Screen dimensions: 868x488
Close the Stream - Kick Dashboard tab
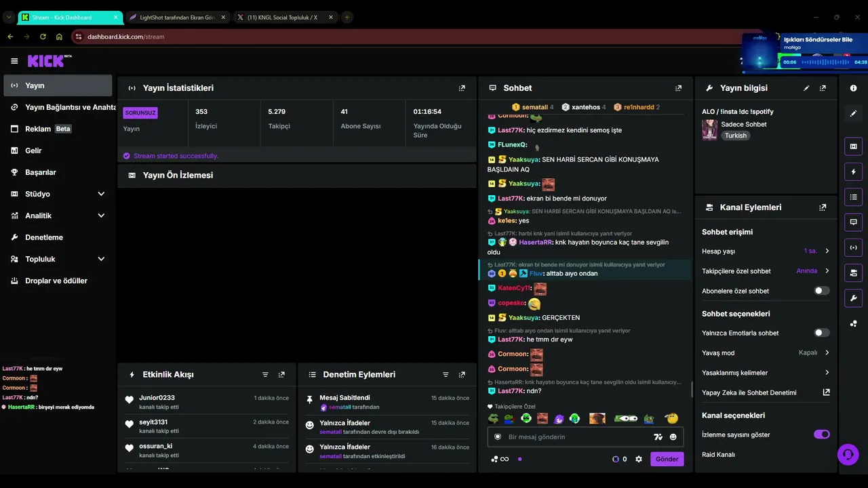(115, 17)
